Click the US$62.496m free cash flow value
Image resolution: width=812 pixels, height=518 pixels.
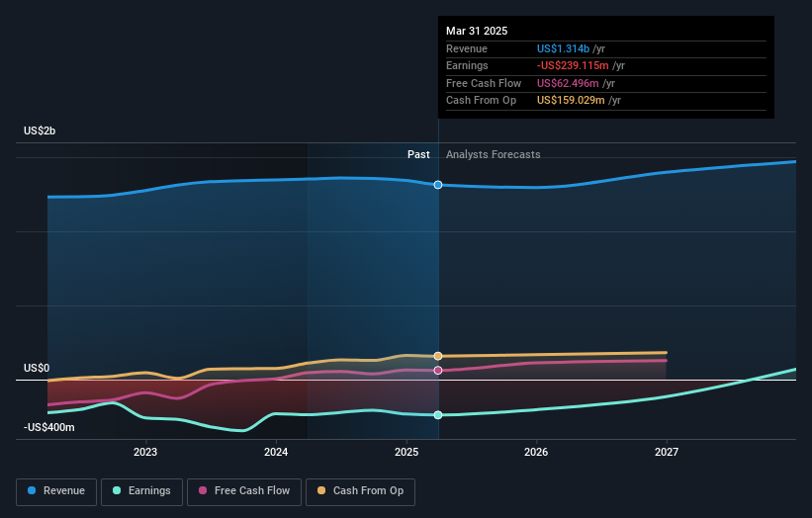click(568, 83)
